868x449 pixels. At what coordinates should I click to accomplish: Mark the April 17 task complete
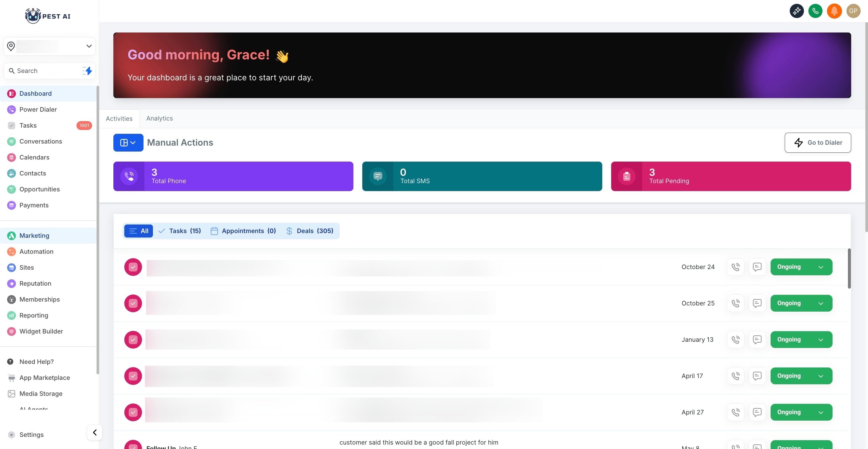(133, 376)
